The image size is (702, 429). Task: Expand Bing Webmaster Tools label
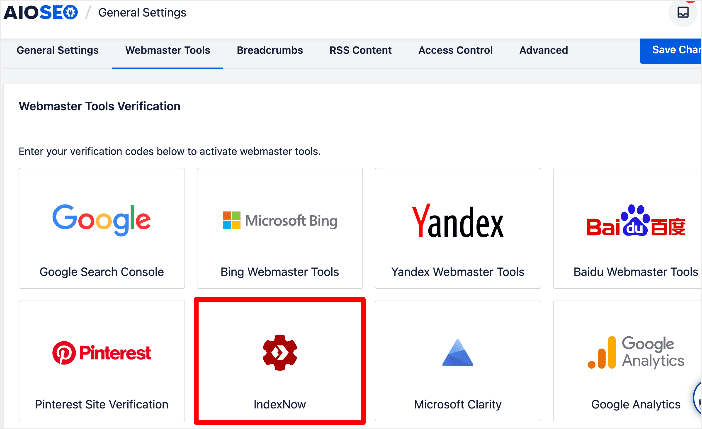280,272
